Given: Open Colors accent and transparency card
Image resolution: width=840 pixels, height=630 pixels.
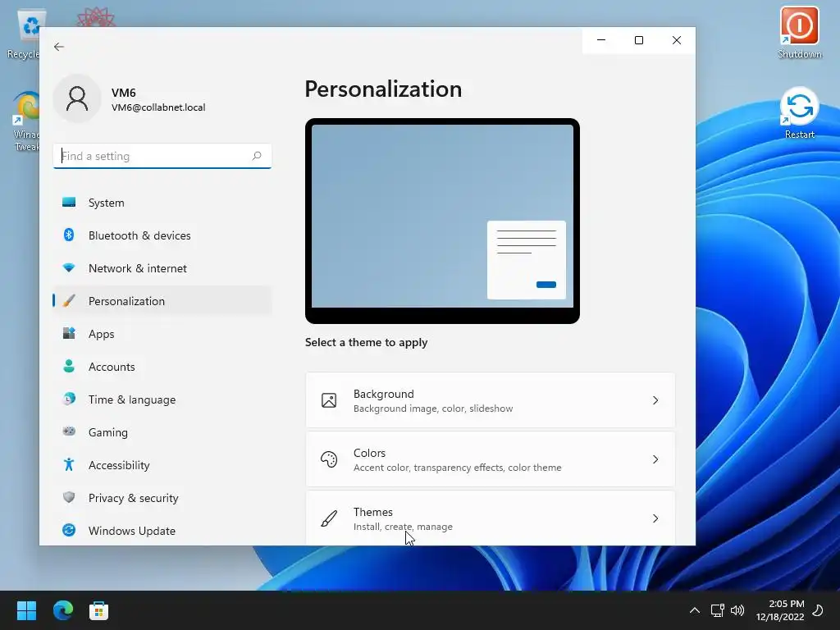Looking at the screenshot, I should point(491,459).
